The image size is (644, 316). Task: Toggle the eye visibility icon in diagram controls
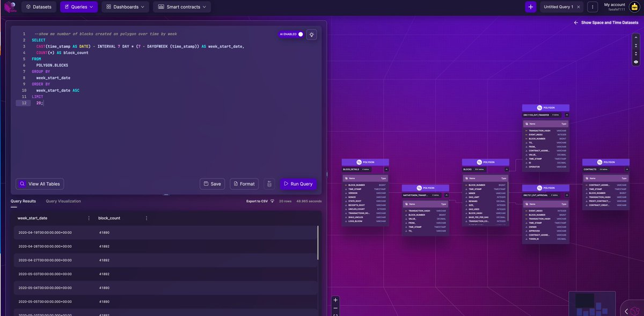(636, 62)
